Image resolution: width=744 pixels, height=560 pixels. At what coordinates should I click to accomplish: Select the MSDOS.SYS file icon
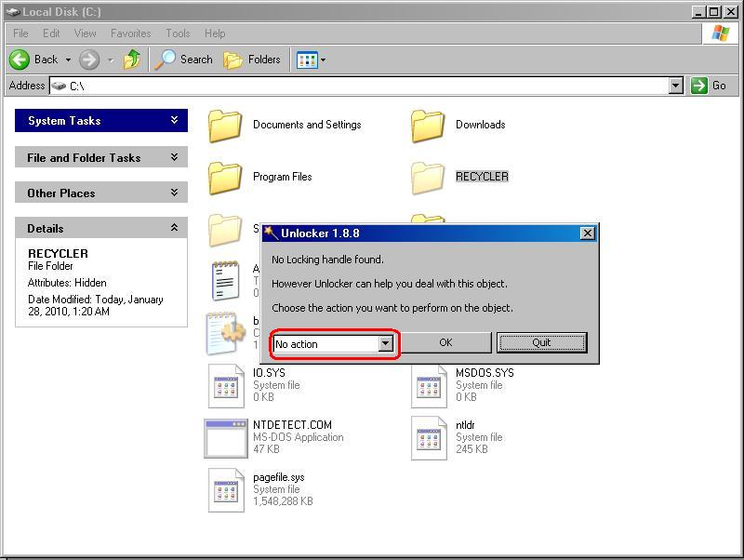click(430, 386)
